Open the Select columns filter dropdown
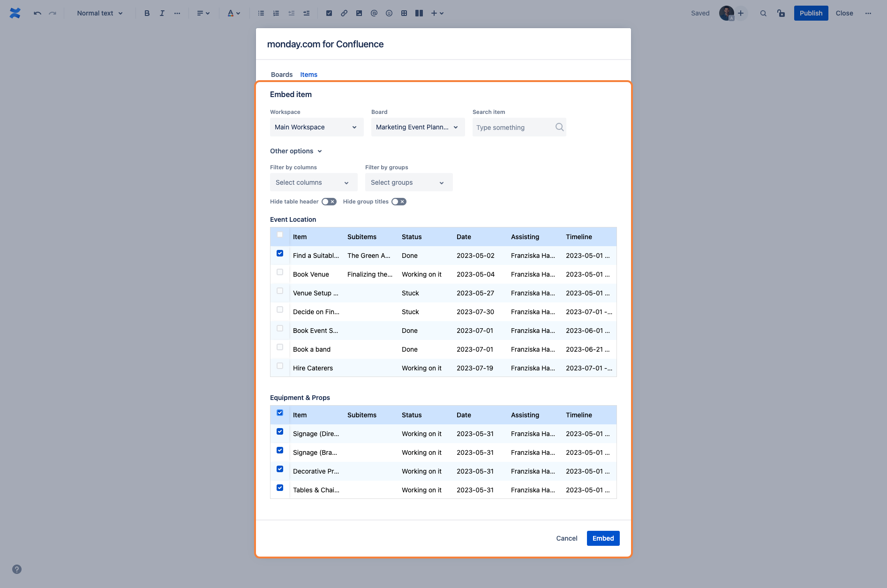Screen dimensions: 887x588 coord(313,182)
